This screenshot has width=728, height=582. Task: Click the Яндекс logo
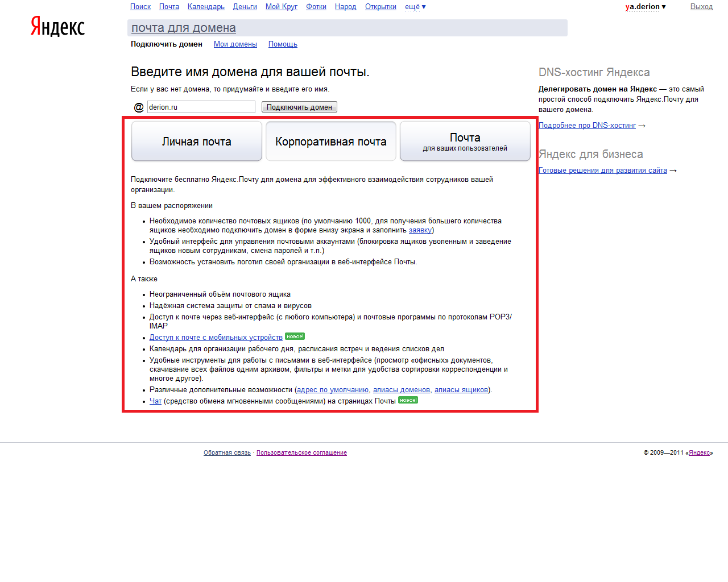coord(57,27)
